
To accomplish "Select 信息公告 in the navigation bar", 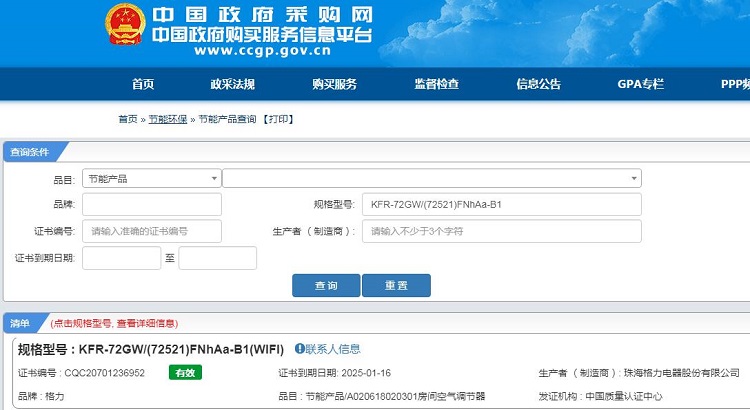I will pos(538,84).
